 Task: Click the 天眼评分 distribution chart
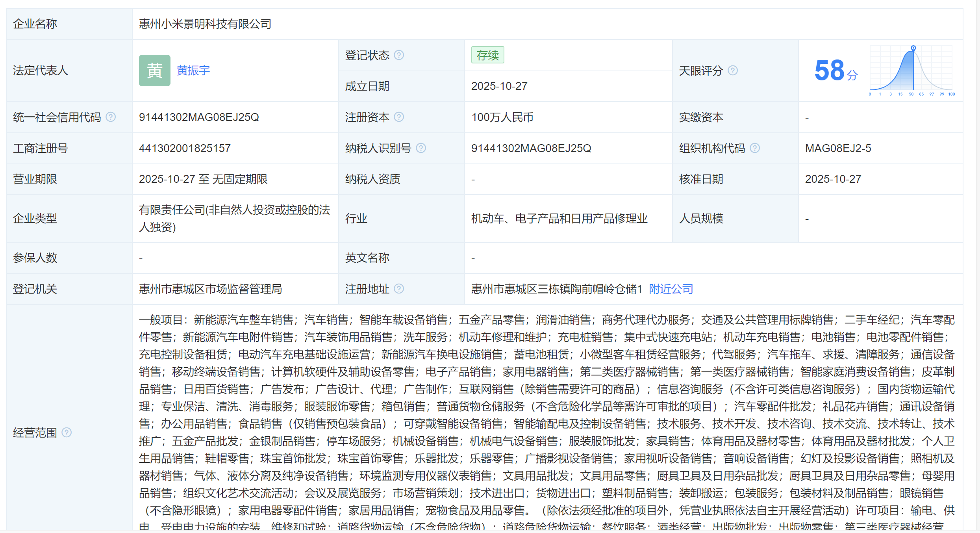click(911, 71)
